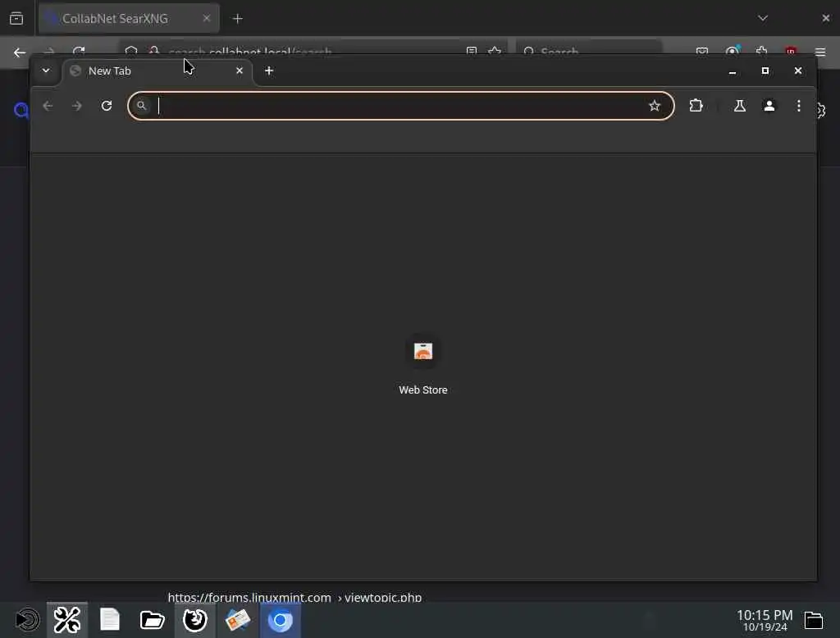Viewport: 840px width, 638px height.
Task: Open a new tab in Firefox window
Action: [238, 19]
